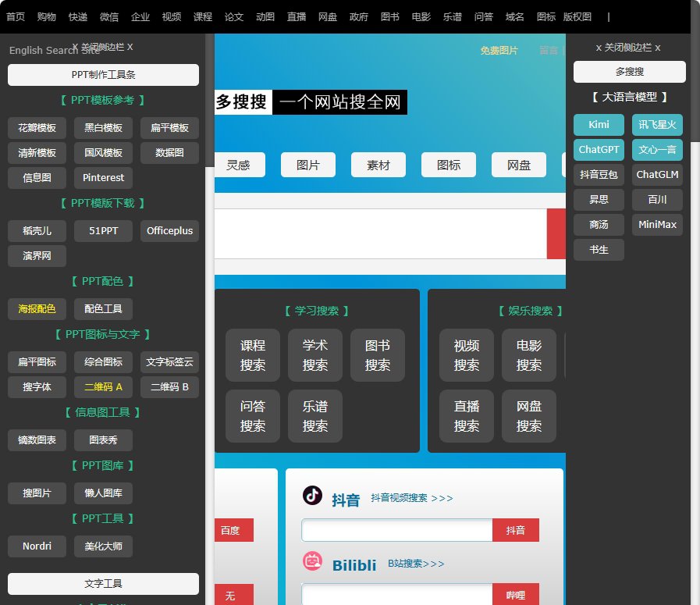
Task: Click the 数据图 button
Action: coord(169,153)
